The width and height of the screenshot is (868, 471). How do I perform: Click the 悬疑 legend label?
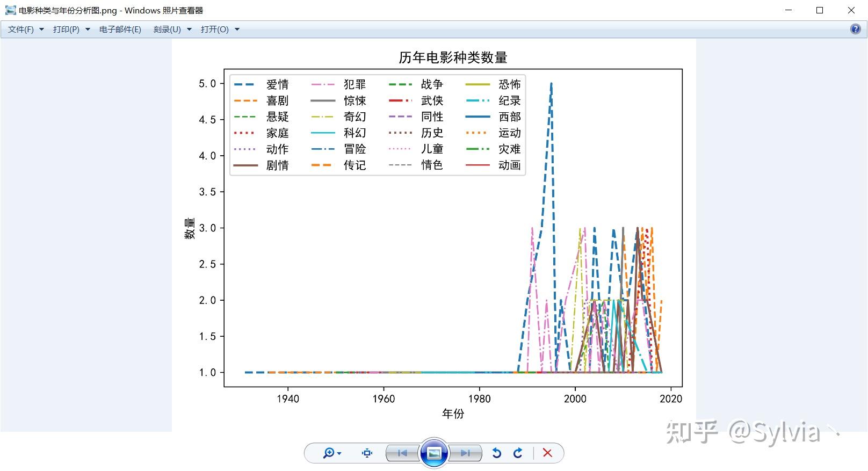point(278,117)
